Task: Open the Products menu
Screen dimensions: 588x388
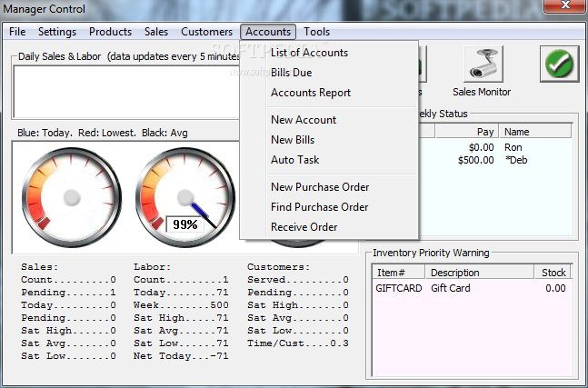Action: pyautogui.click(x=110, y=32)
